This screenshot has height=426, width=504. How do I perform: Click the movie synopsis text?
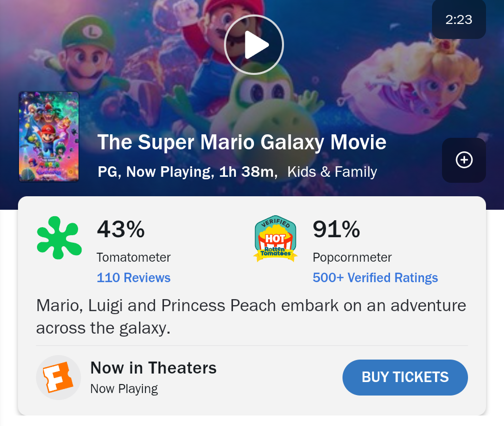[x=251, y=317]
